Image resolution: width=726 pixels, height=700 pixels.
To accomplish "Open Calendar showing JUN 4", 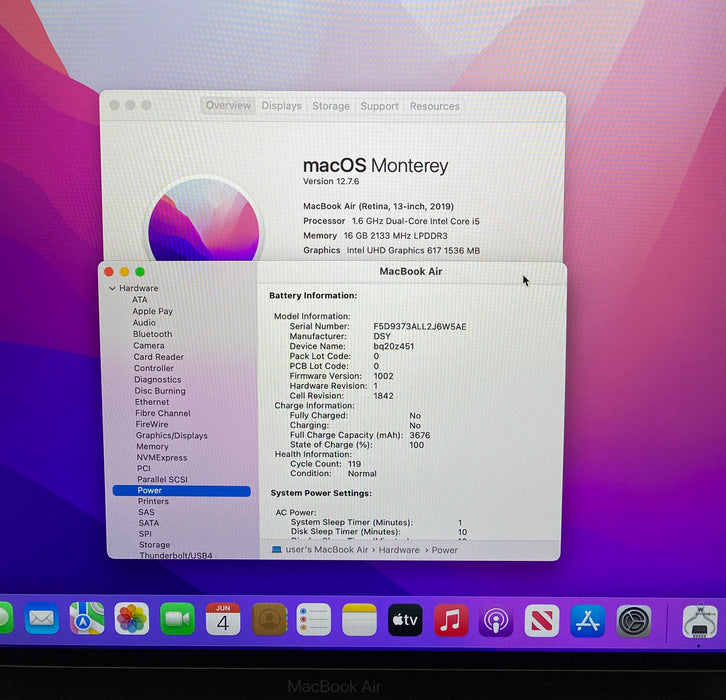I will click(223, 619).
